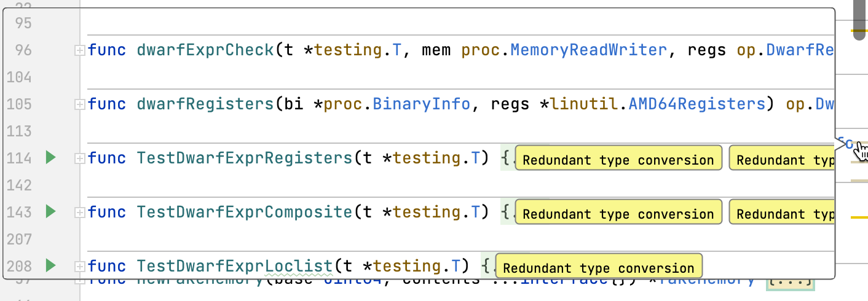Expand the folded dwarfExprCheck function
Viewport: 868px width, 301px height.
coord(79,50)
